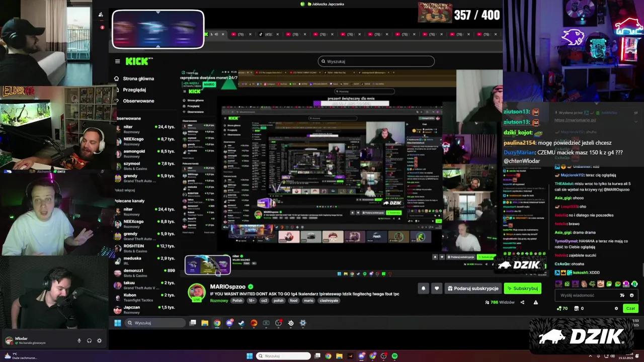The image size is (644, 362).
Task: Open Start menu on bottom Windows taskbar
Action: coord(250,356)
